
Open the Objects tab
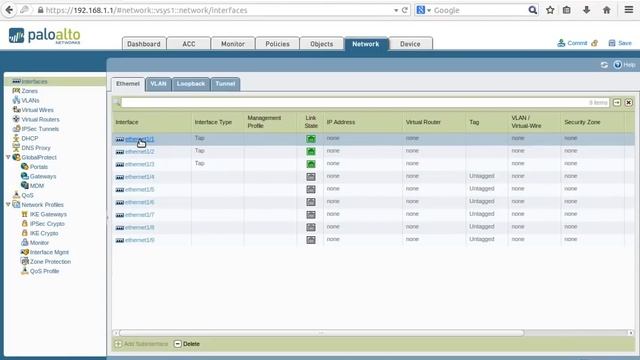point(322,44)
